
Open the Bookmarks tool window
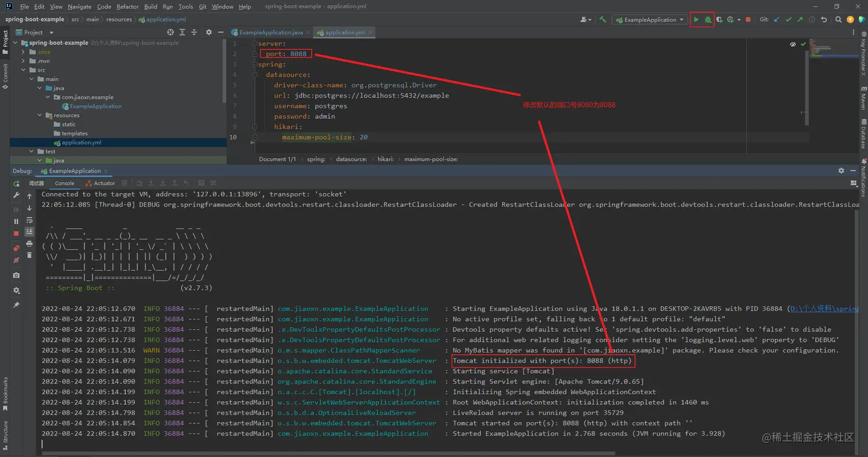pyautogui.click(x=5, y=394)
